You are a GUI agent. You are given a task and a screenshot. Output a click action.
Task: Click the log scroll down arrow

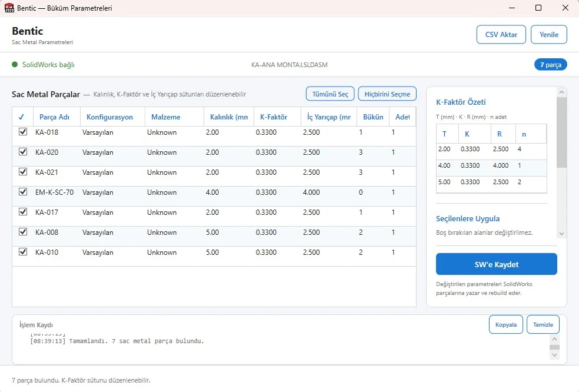554,355
